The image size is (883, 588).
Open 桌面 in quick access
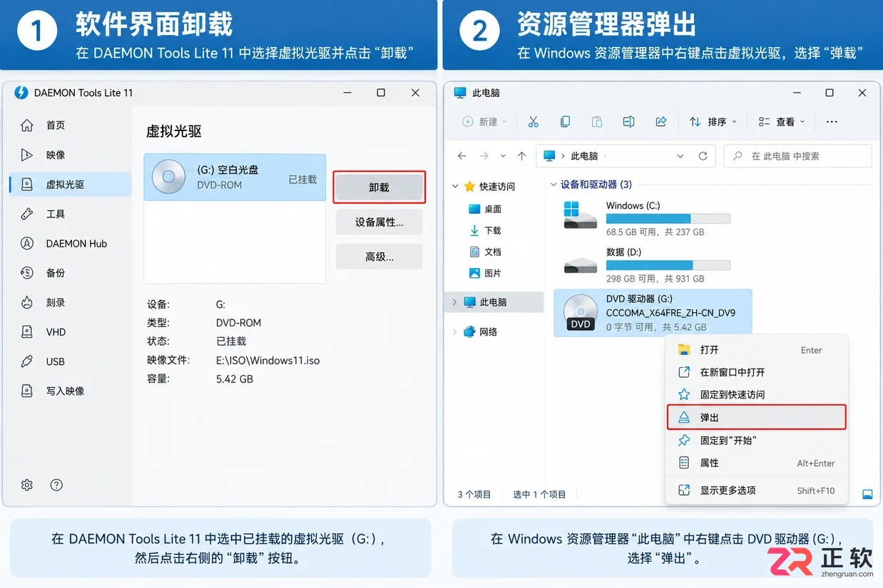tap(485, 209)
